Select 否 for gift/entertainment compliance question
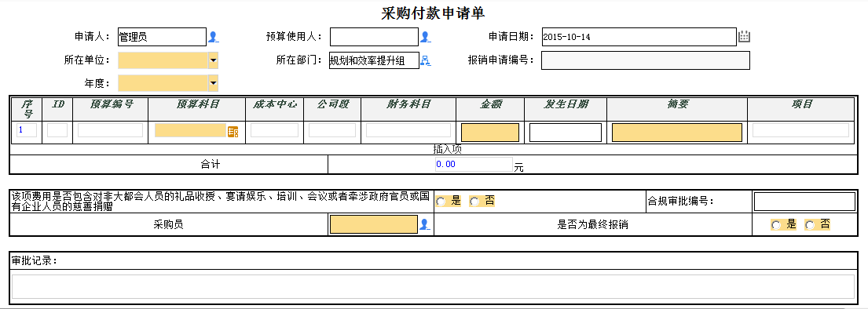 (474, 202)
